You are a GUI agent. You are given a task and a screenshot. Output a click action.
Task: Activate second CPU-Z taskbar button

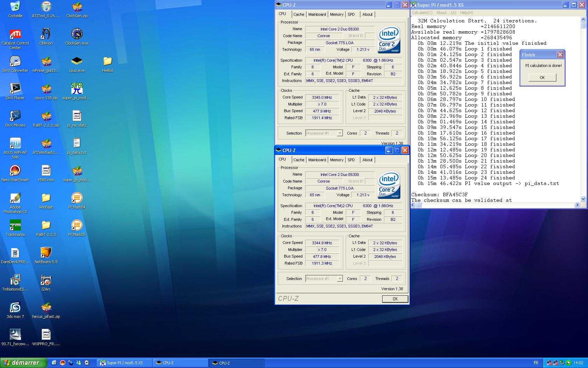[237, 363]
